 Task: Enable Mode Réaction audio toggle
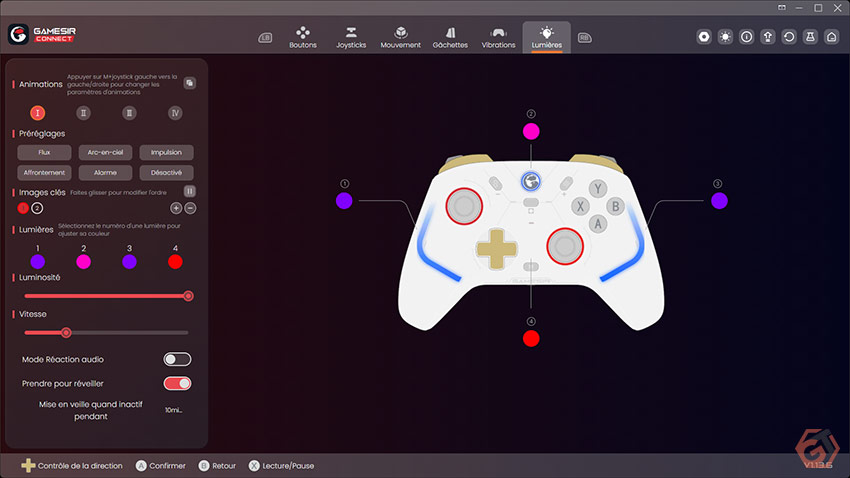coord(177,359)
